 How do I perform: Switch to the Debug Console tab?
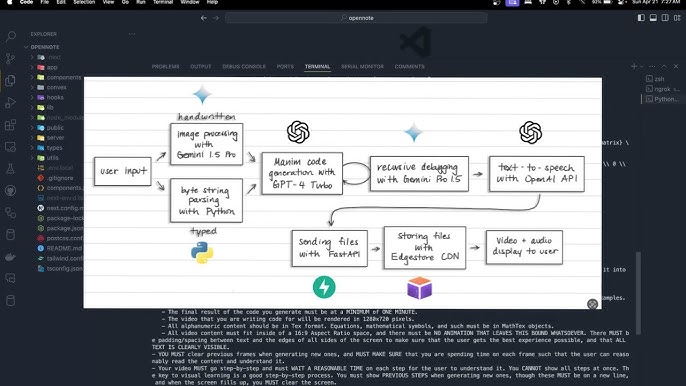(244, 67)
